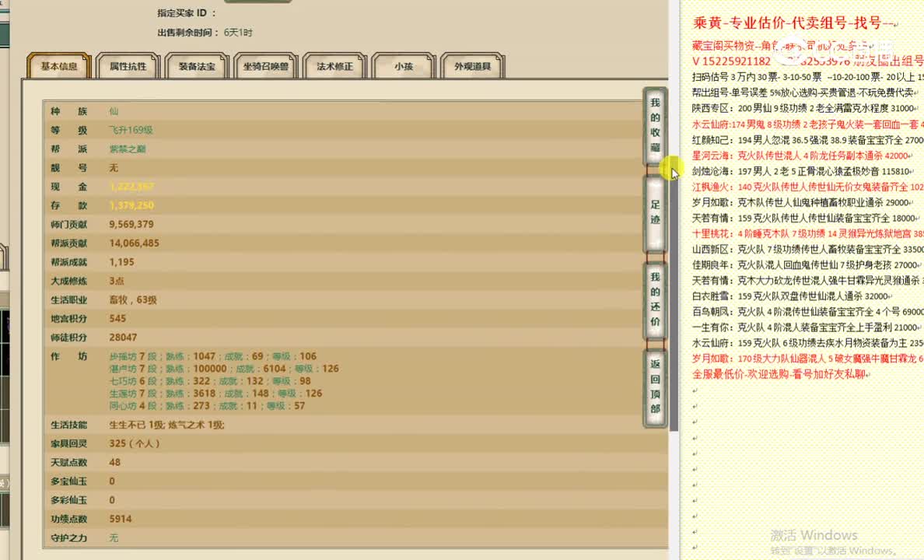Click the 全服最低价-欢迎选购 line

point(781,374)
